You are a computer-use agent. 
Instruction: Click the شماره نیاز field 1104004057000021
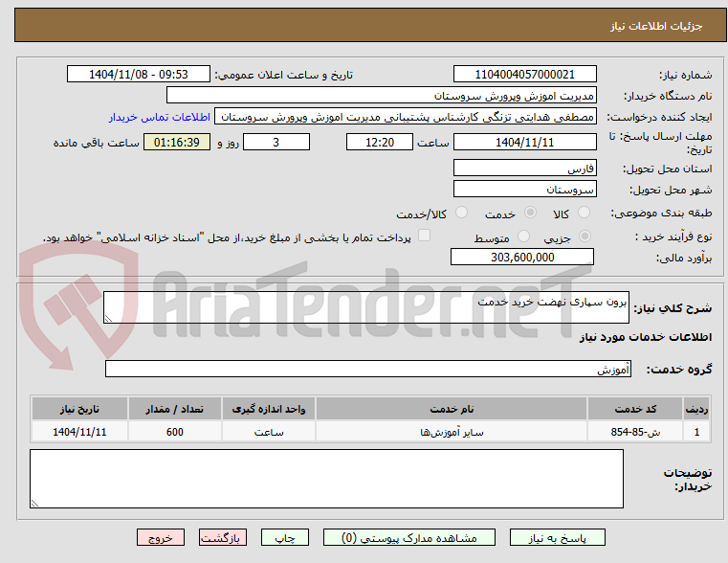(x=524, y=75)
